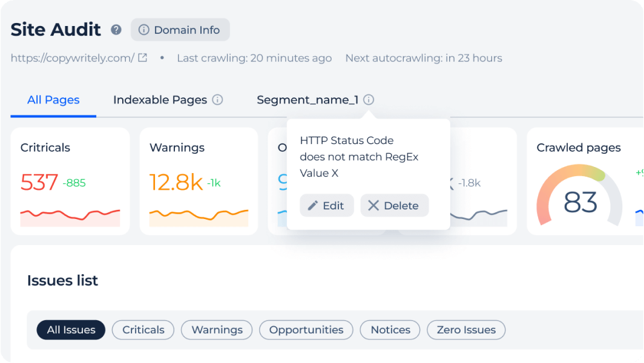
Task: Click the Crawled pages score gauge 83
Action: point(579,195)
